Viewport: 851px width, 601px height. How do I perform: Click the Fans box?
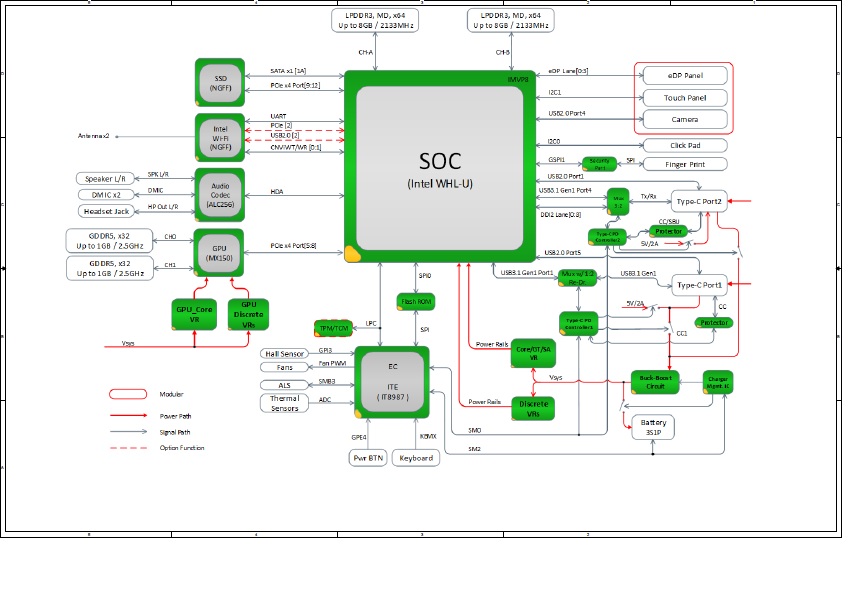pos(284,368)
